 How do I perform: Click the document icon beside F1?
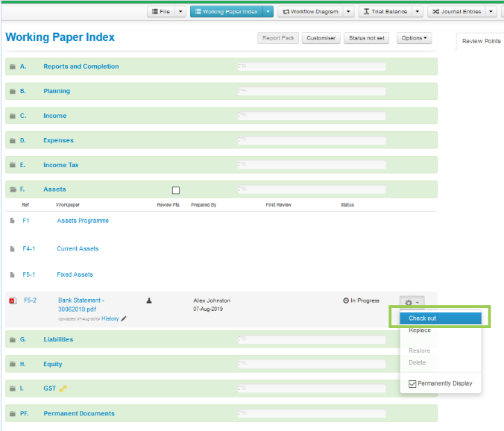(x=12, y=221)
